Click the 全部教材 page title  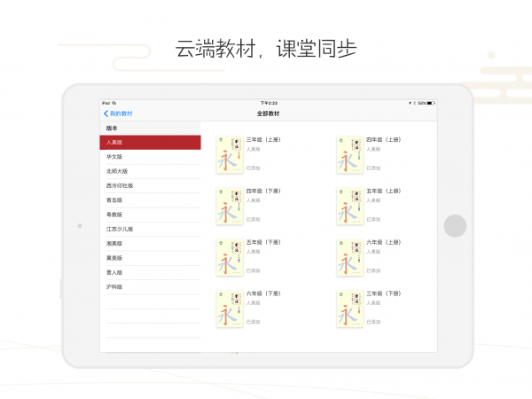point(268,113)
